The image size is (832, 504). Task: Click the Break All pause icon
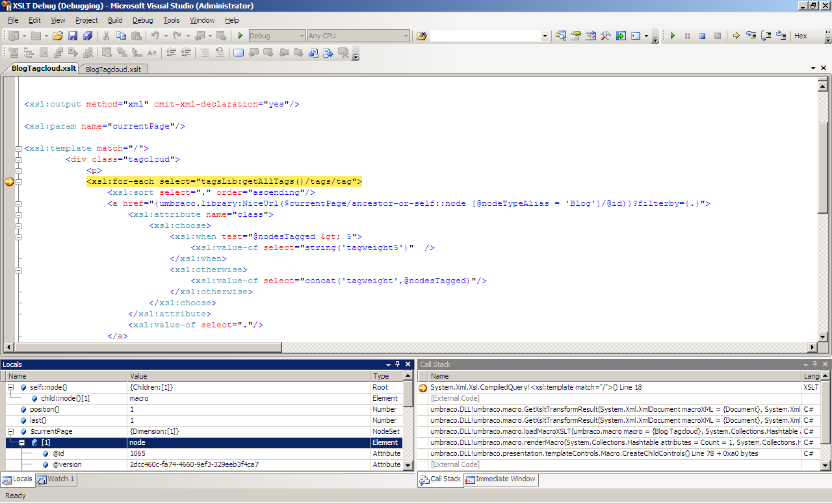click(688, 36)
